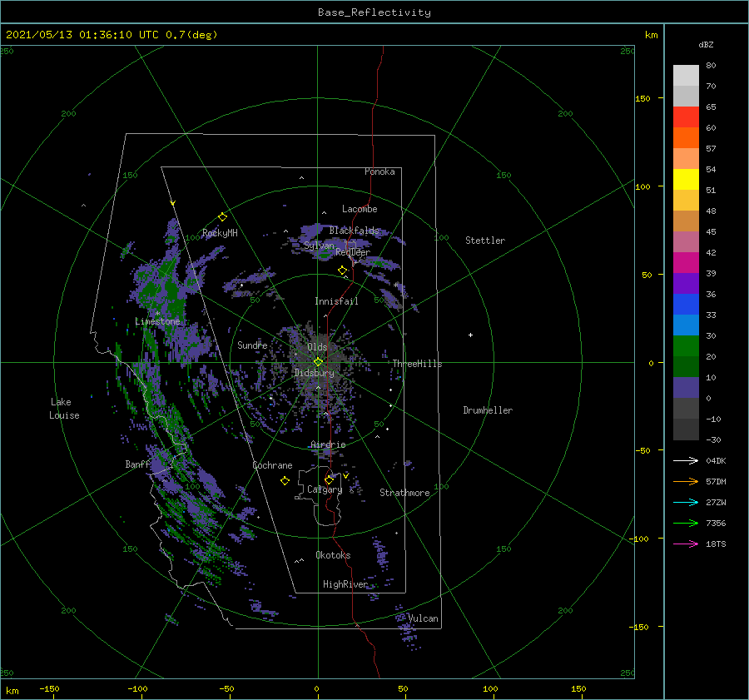
Task: Click the yellow diamond marker near Cochrane
Action: pyautogui.click(x=285, y=481)
